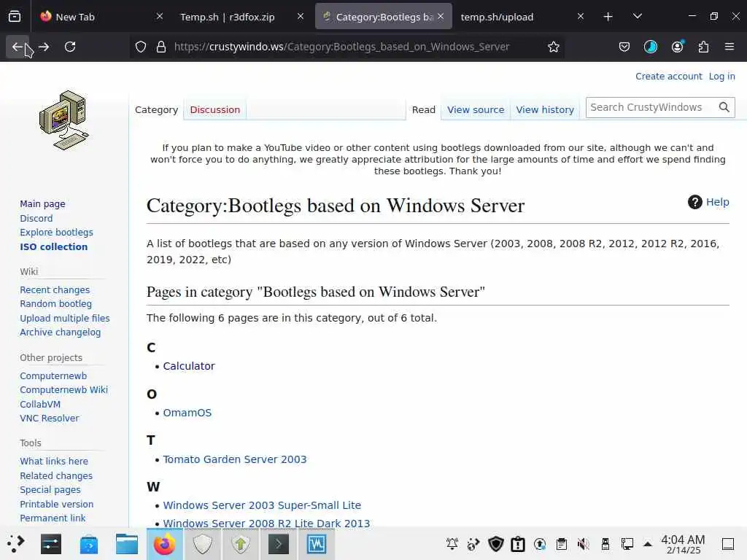The width and height of the screenshot is (747, 560).
Task: Click the USB removable device tray icon
Action: click(605, 544)
